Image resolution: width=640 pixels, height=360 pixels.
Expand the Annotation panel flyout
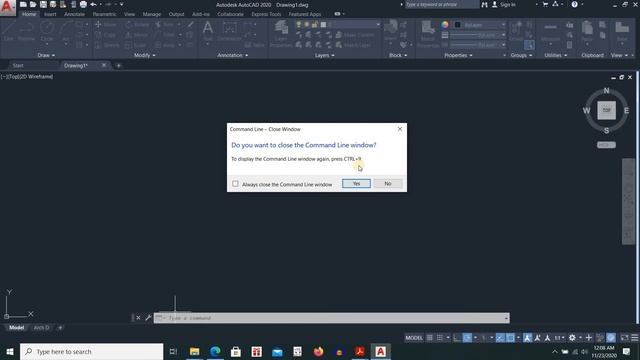point(233,55)
